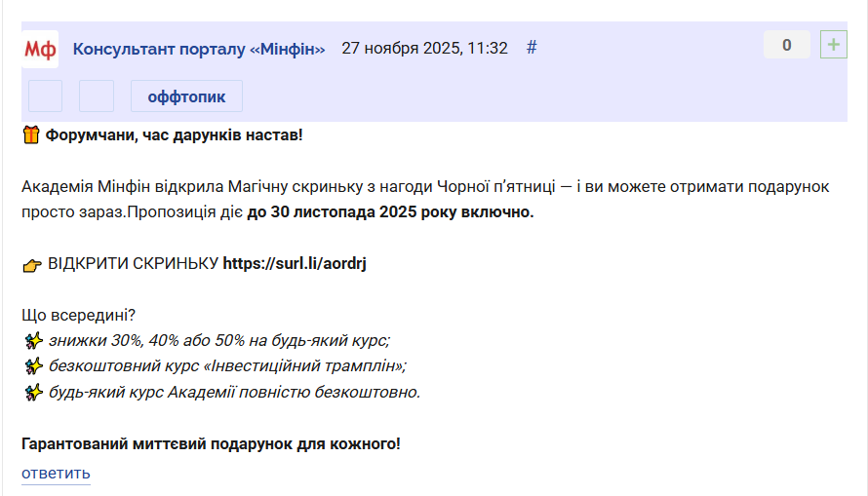Image resolution: width=868 pixels, height=496 pixels.
Task: Click the «Що всередині?» text line
Action: [x=78, y=315]
